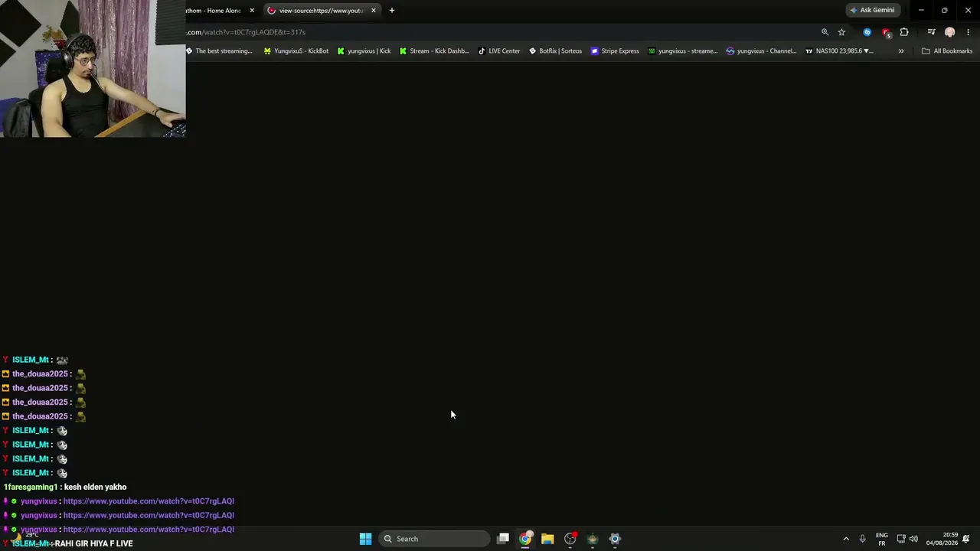Switch the ENG FR input language

(x=882, y=539)
